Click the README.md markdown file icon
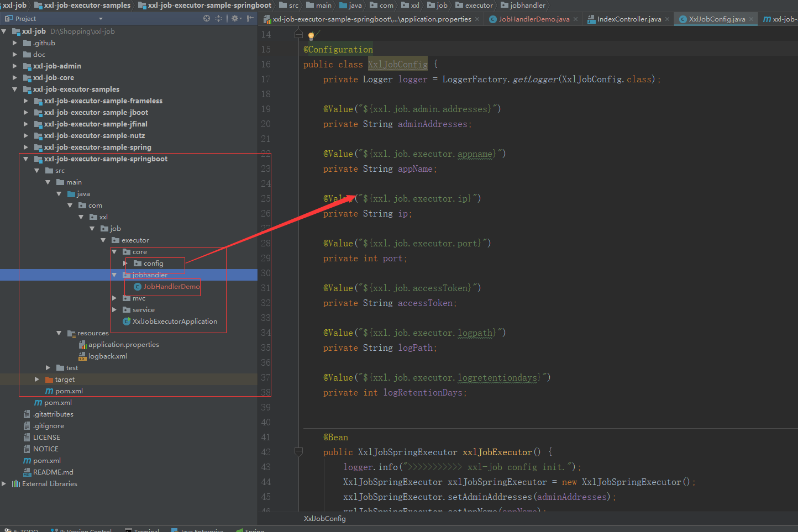Image resolution: width=798 pixels, height=532 pixels. point(27,472)
